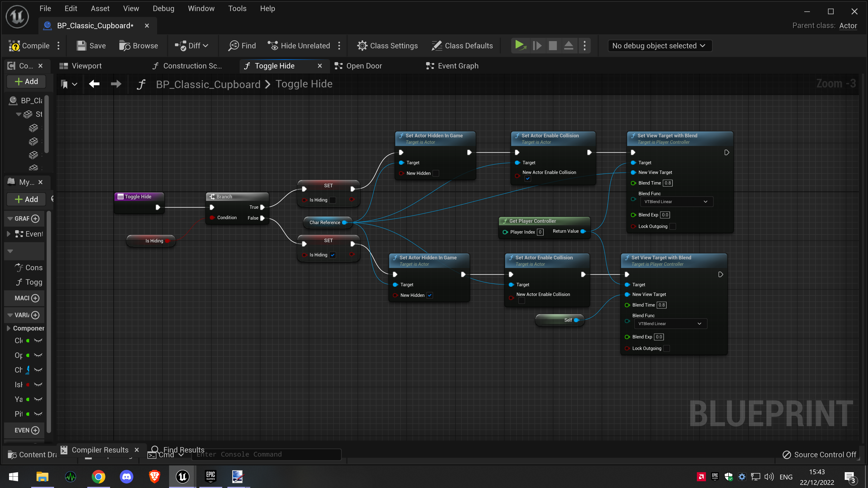
Task: Add a new variable with plus icon
Action: tap(35, 315)
